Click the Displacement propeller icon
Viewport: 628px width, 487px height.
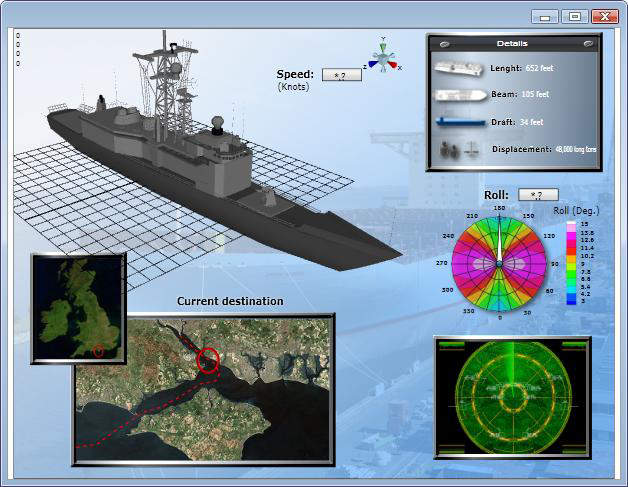(x=458, y=149)
